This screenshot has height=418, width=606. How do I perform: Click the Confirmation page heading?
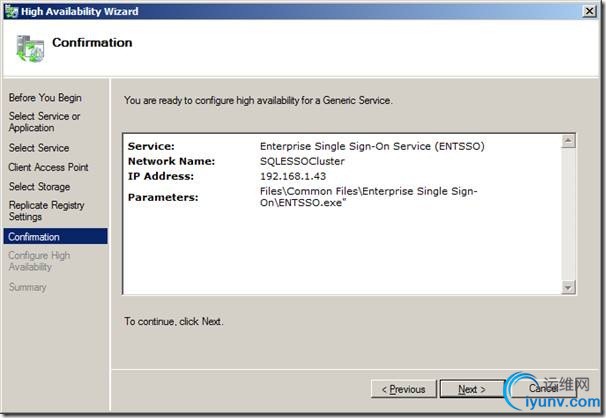pyautogui.click(x=92, y=42)
